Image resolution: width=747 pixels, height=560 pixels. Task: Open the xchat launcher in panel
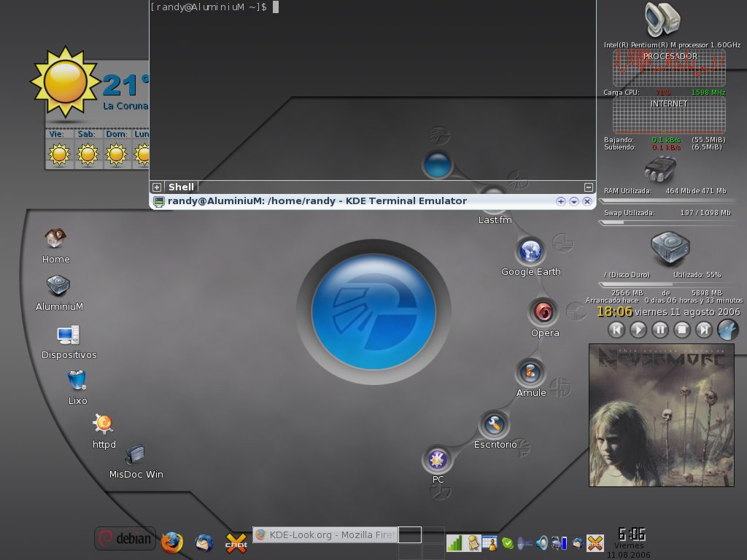coord(236,542)
